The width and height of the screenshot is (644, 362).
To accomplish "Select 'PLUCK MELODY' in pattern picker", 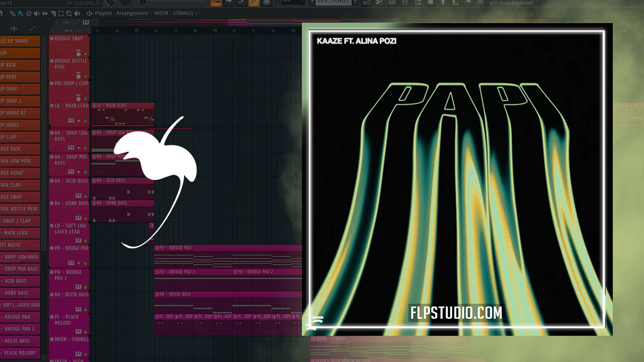I will [20, 353].
